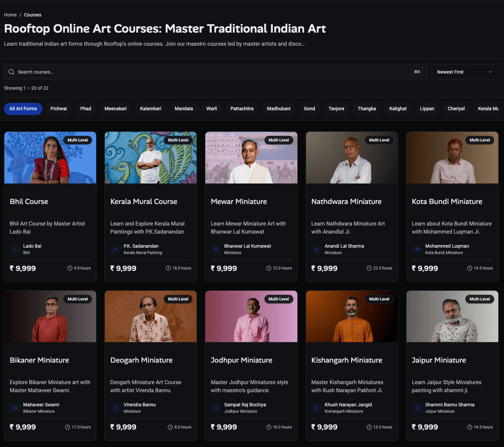Click the Jodhpur Miniature thumbnail image

[251, 316]
